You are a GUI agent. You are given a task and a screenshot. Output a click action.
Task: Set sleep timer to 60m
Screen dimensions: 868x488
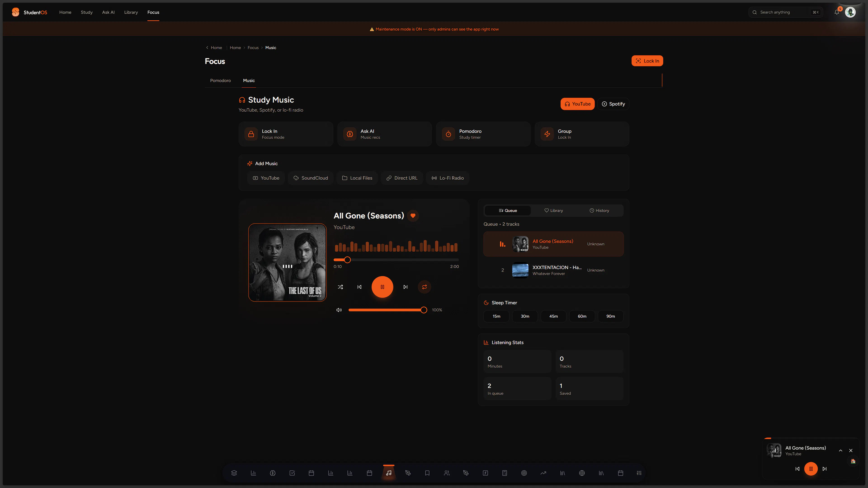tap(582, 316)
